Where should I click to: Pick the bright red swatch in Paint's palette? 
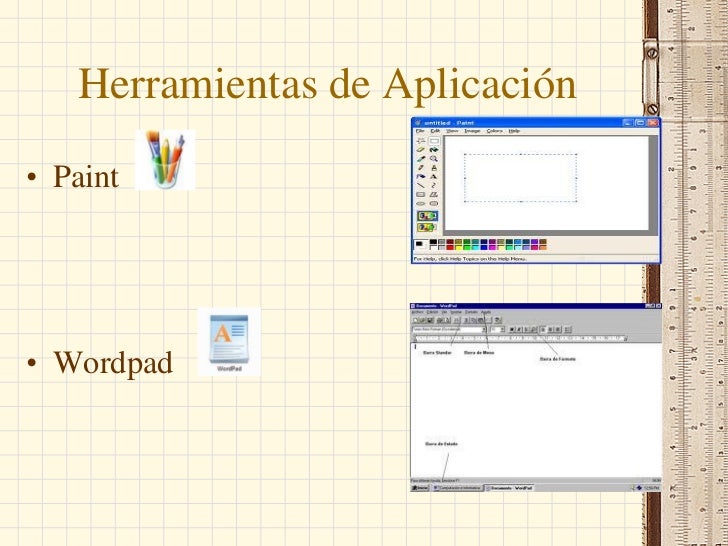point(450,247)
